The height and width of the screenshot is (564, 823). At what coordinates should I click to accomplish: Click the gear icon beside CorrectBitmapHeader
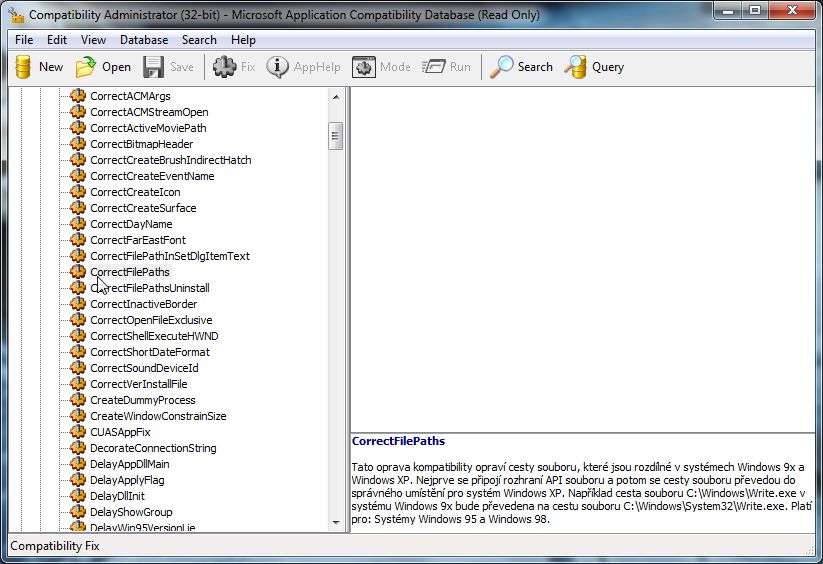(x=78, y=144)
